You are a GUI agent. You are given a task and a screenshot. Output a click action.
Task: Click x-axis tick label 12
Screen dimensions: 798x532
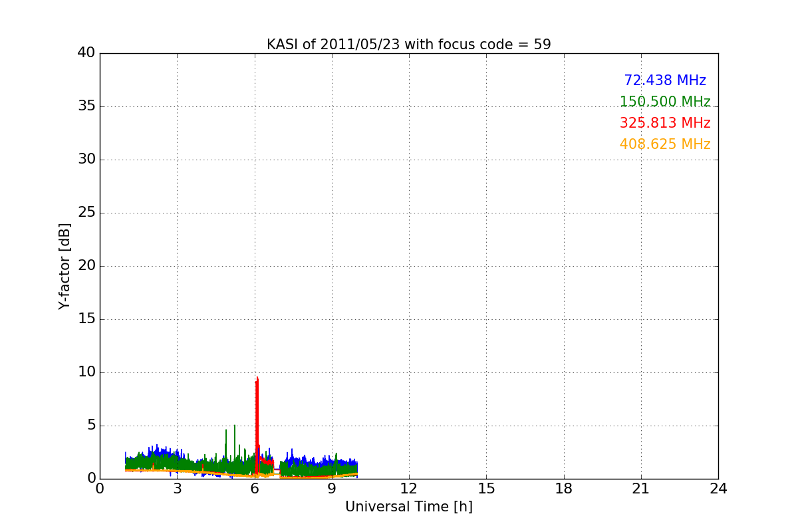(409, 488)
